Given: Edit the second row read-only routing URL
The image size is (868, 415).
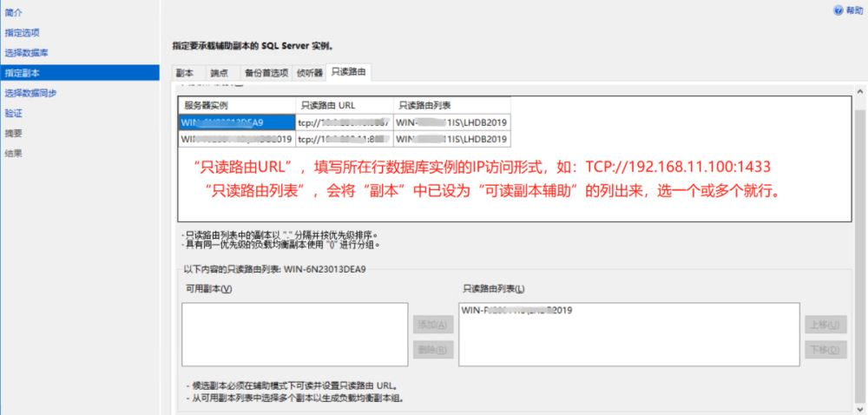Looking at the screenshot, I should point(345,139).
